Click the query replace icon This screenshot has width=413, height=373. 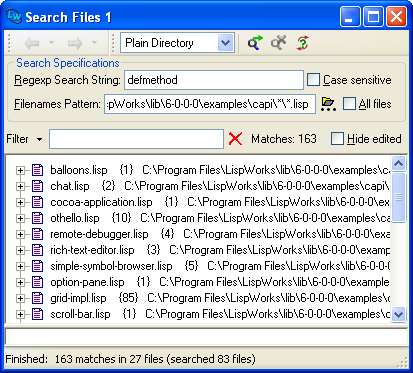303,43
